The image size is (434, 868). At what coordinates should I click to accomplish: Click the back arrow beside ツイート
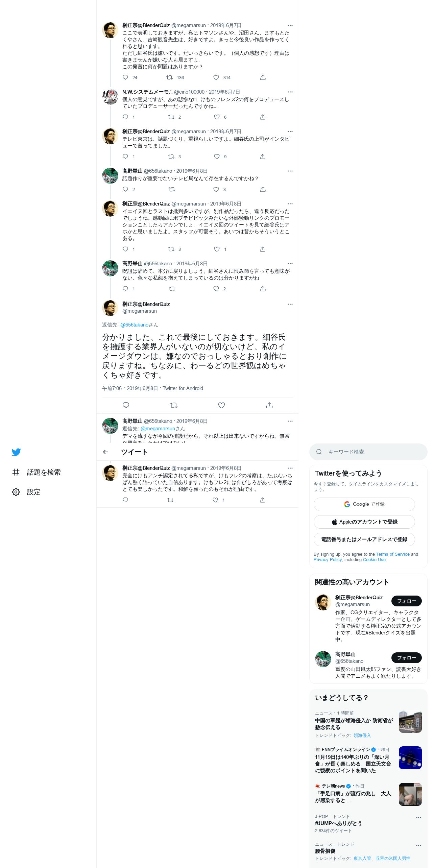(105, 452)
